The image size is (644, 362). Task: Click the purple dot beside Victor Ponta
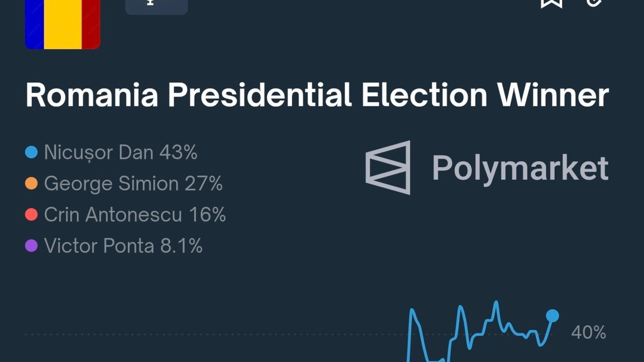(31, 245)
